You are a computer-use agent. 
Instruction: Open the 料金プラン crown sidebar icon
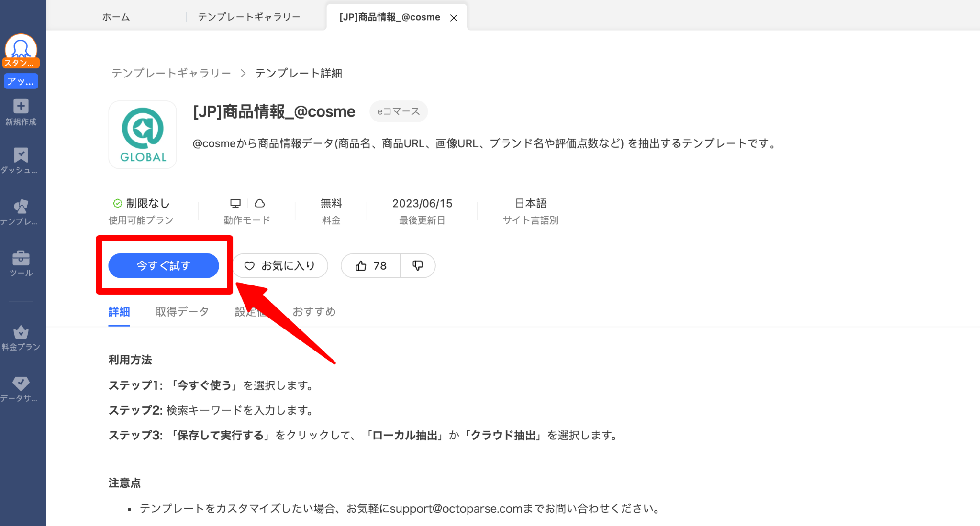[21, 332]
